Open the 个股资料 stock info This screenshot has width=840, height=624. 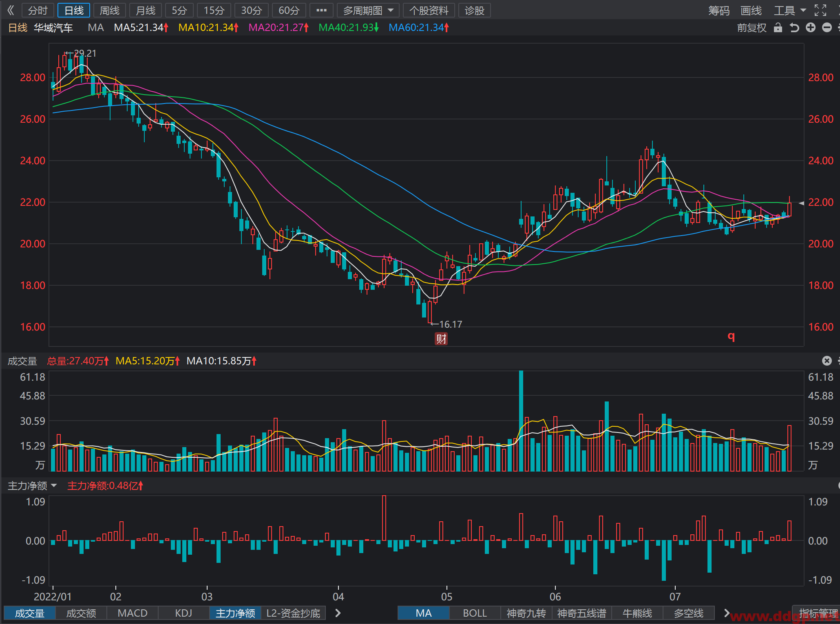coord(429,10)
